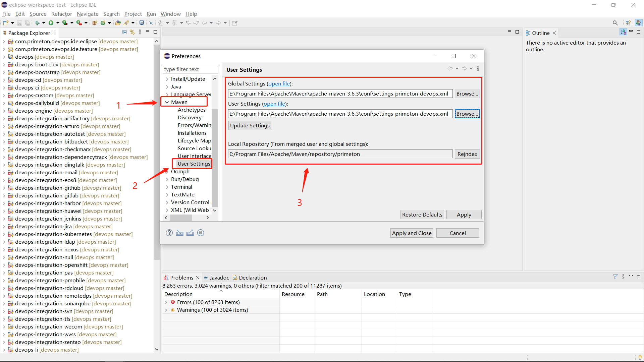Open the Navigate menu

point(88,14)
